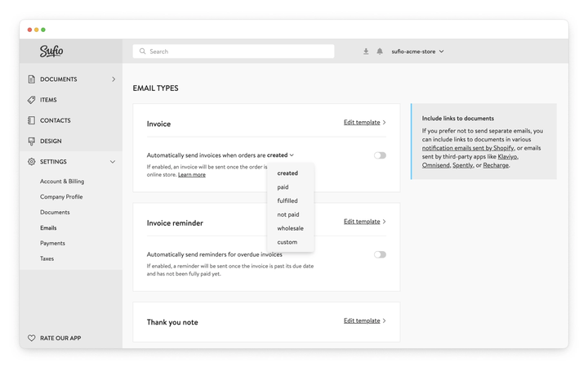This screenshot has width=588, height=368.
Task: Click Rate Our App label
Action: tap(60, 338)
